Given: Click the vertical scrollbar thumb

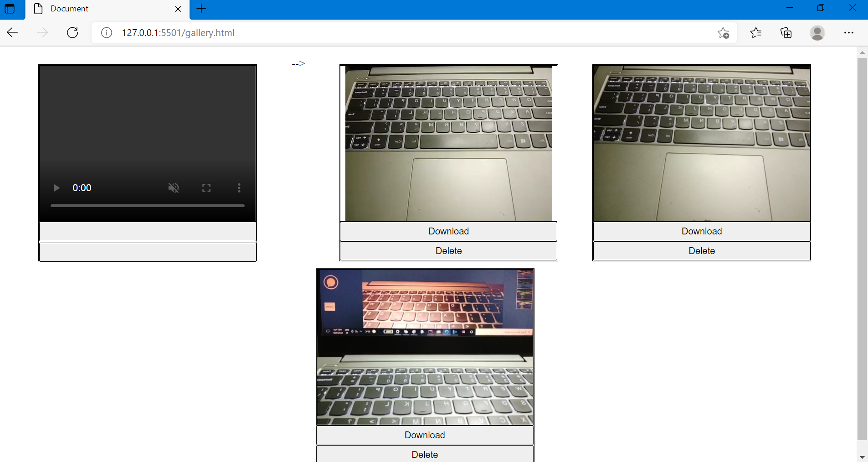Looking at the screenshot, I should 862,249.
